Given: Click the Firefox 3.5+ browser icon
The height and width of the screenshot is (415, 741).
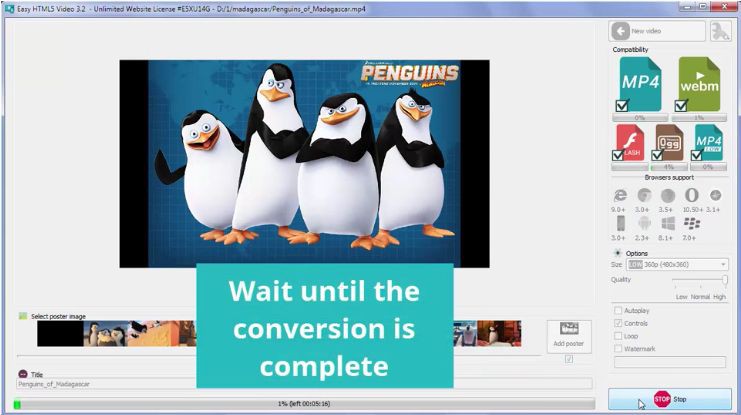Looking at the screenshot, I should click(x=668, y=195).
